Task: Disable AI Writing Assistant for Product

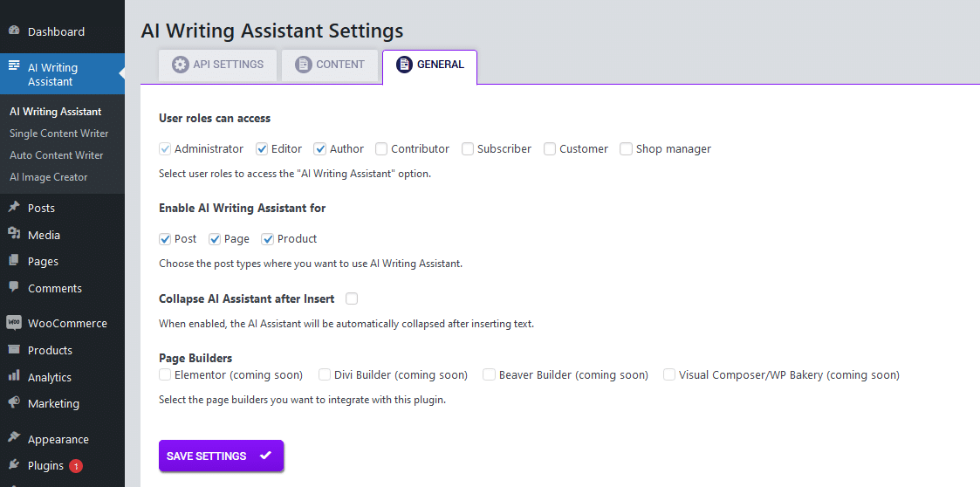Action: point(268,239)
